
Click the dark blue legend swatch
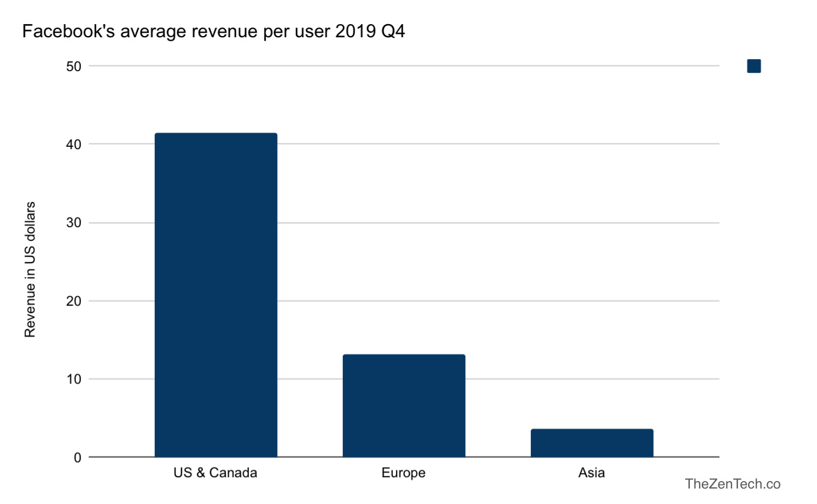pyautogui.click(x=754, y=66)
